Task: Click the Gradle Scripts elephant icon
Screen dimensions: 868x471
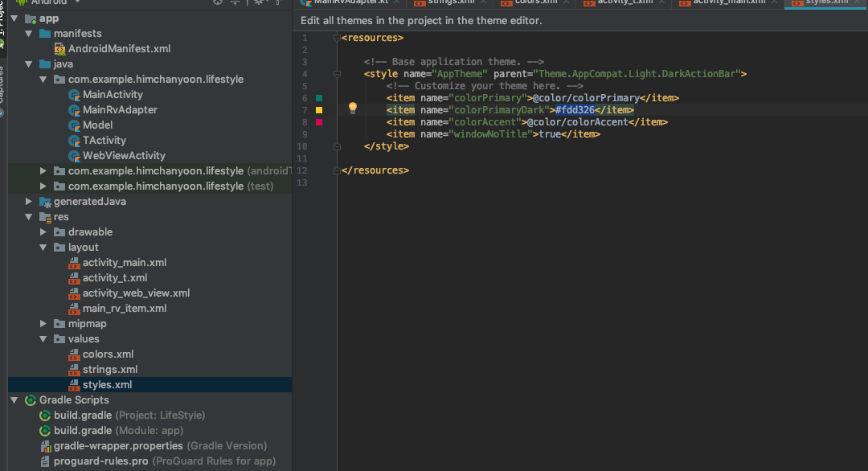Action: pos(31,400)
